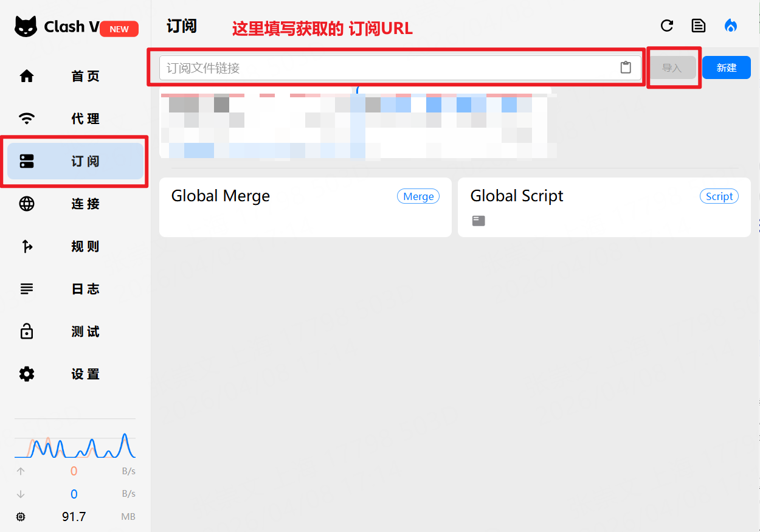Click the blue flame icon
This screenshot has width=760, height=532.
coord(730,26)
